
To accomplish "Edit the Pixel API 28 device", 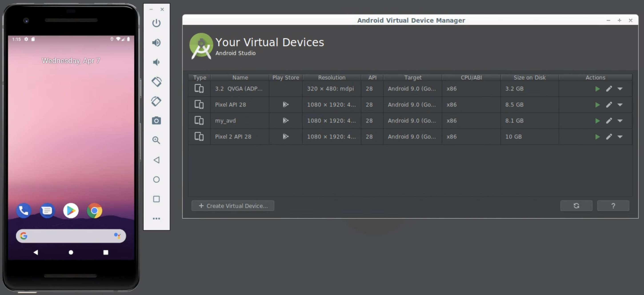I will pyautogui.click(x=609, y=105).
